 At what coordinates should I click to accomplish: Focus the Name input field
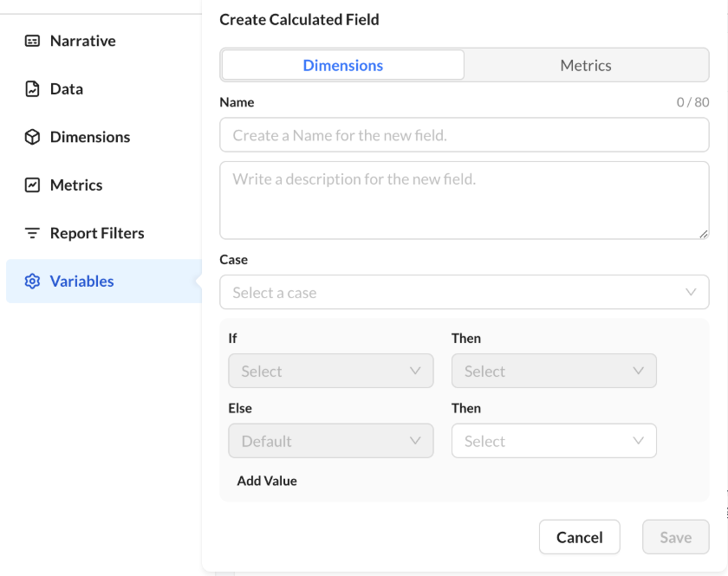(x=465, y=135)
